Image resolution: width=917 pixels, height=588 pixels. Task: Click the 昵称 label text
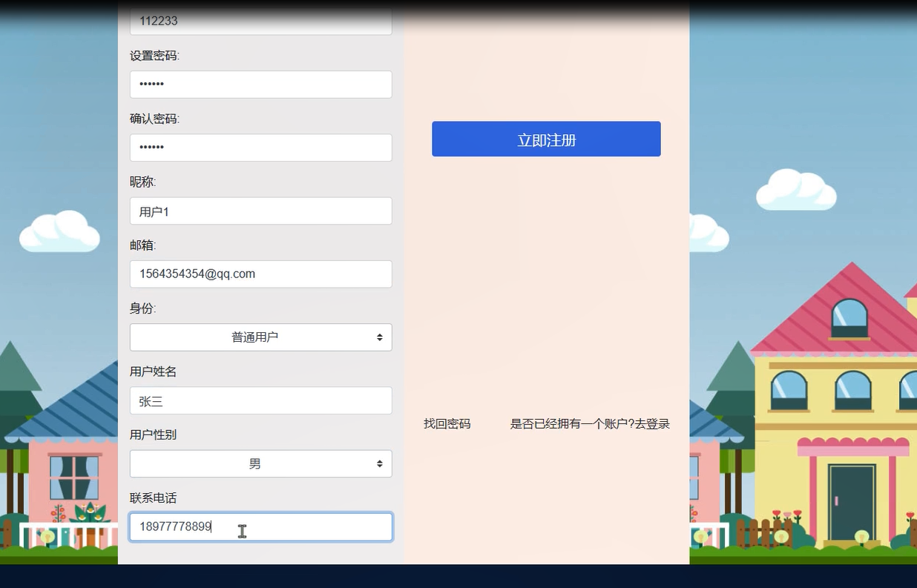(142, 182)
